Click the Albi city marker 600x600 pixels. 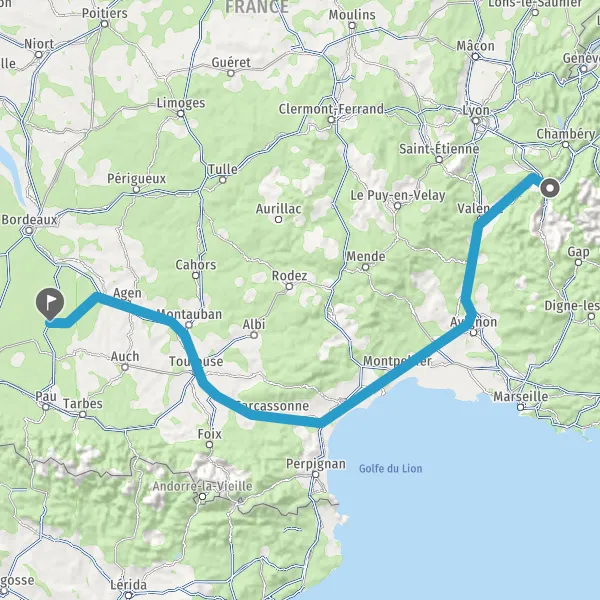(x=254, y=335)
